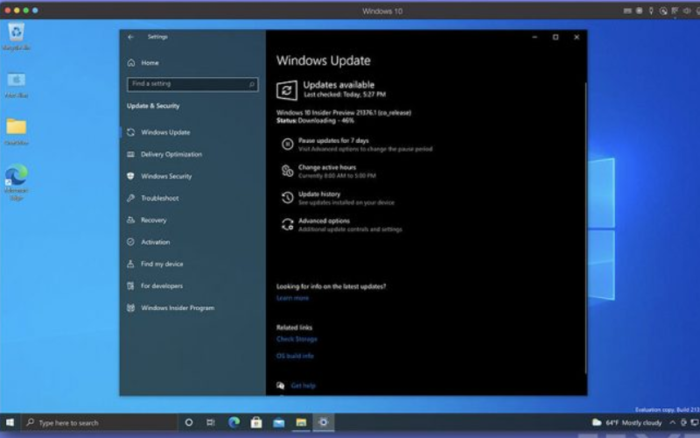This screenshot has height=438, width=700.
Task: Open Mail app from taskbar
Action: point(279,422)
